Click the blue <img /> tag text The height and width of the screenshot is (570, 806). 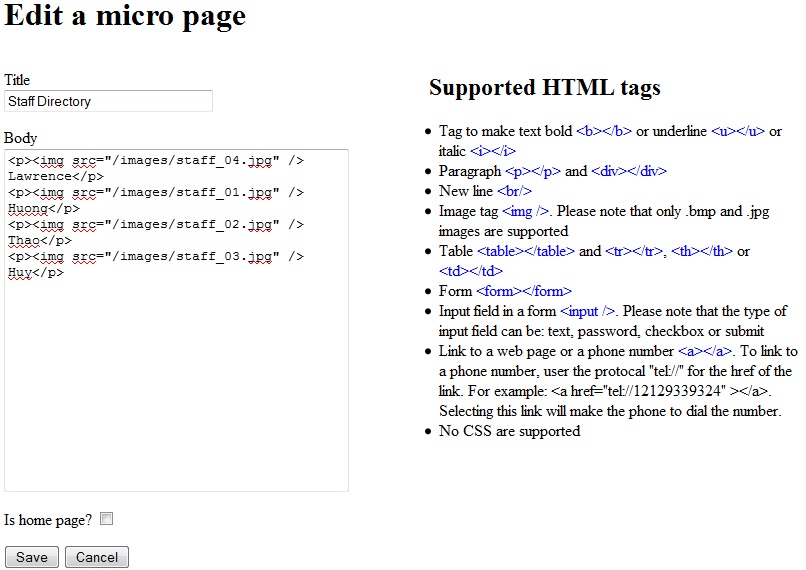525,211
